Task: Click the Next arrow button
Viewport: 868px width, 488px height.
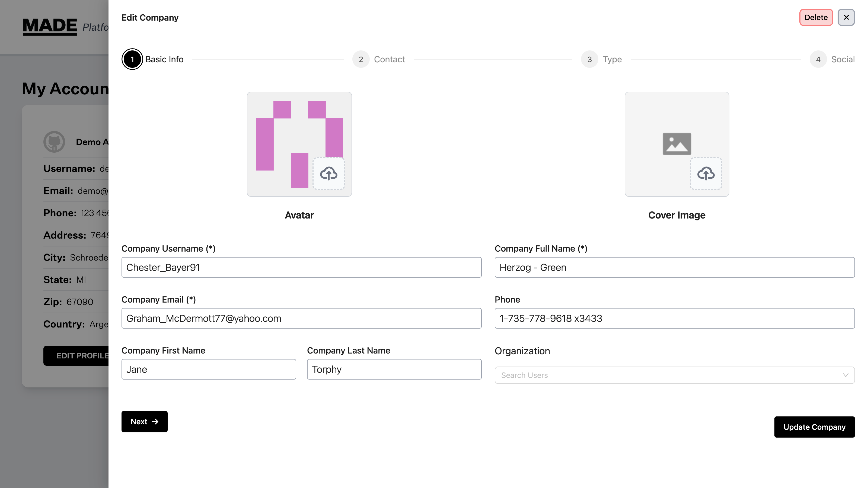Action: (x=144, y=421)
